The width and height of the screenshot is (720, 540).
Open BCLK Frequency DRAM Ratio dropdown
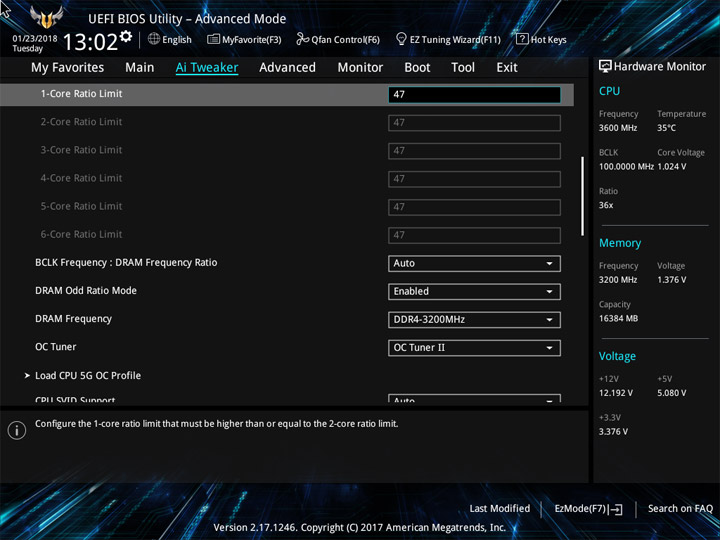coord(474,264)
